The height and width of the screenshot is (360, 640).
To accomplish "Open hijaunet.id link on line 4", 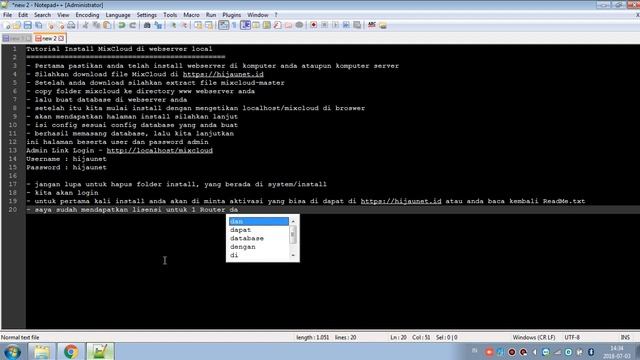I will 223,74.
